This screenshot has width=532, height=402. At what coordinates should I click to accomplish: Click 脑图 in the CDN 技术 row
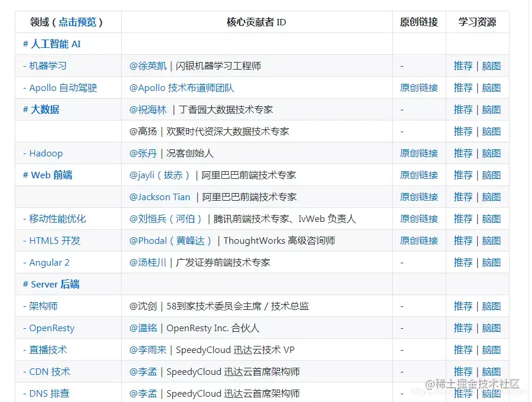492,371
